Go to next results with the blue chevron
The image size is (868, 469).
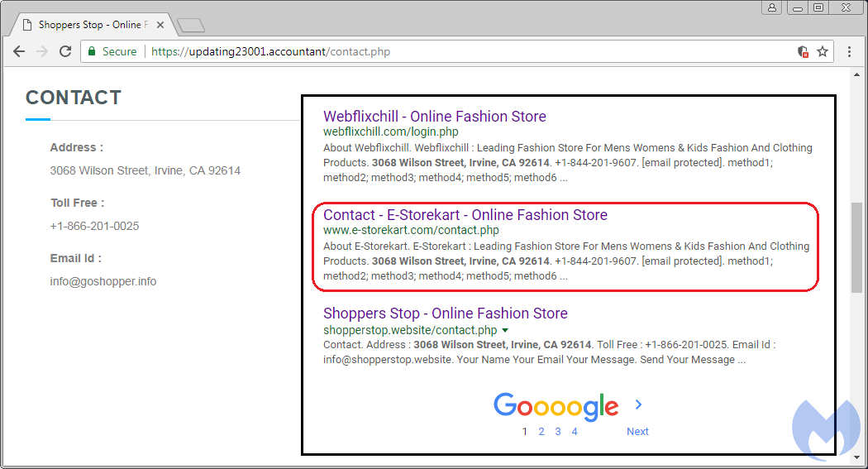(638, 404)
